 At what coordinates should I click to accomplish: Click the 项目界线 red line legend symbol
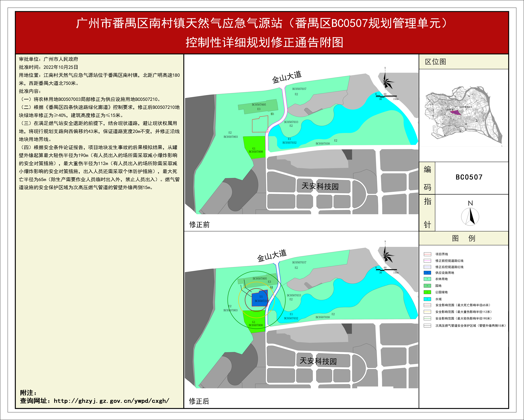tap(427, 254)
